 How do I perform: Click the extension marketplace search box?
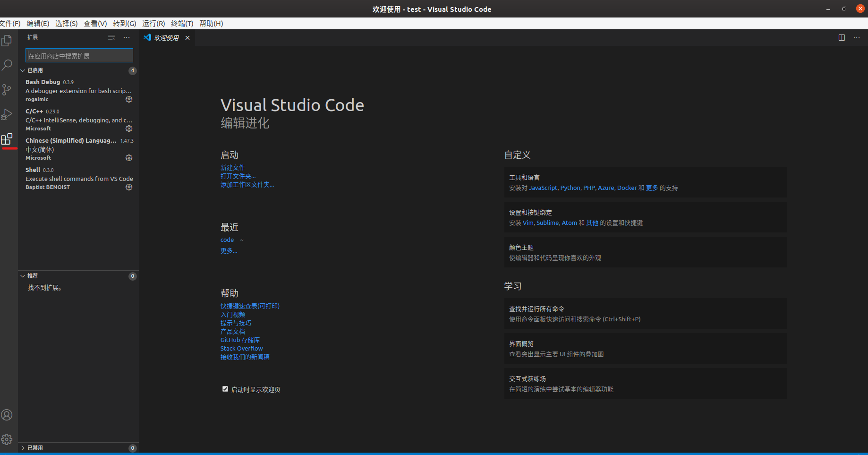click(79, 56)
